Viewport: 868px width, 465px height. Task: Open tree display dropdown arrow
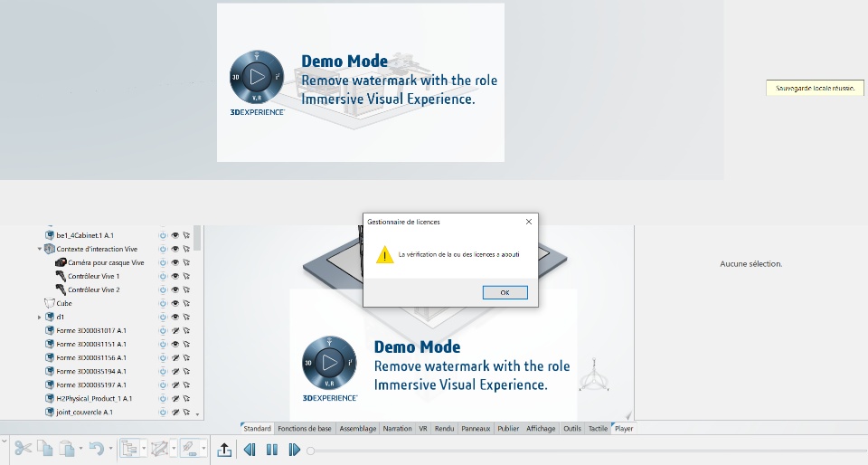(144, 449)
